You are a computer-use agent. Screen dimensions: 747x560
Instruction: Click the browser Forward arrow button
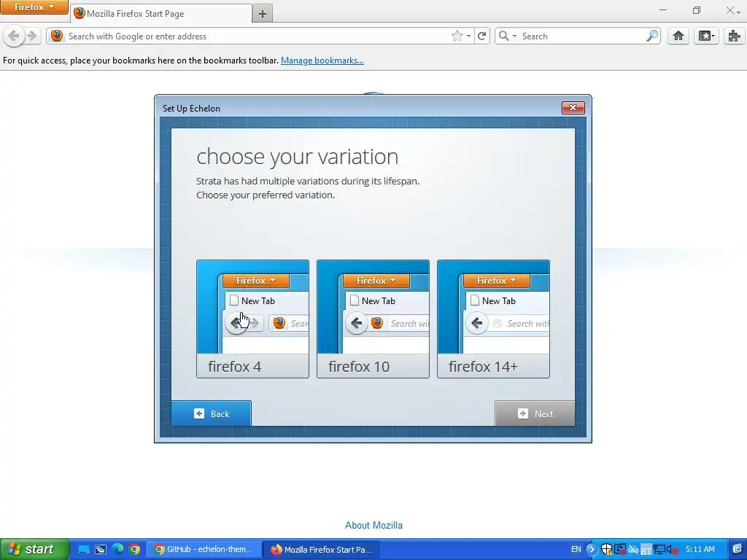tap(32, 36)
